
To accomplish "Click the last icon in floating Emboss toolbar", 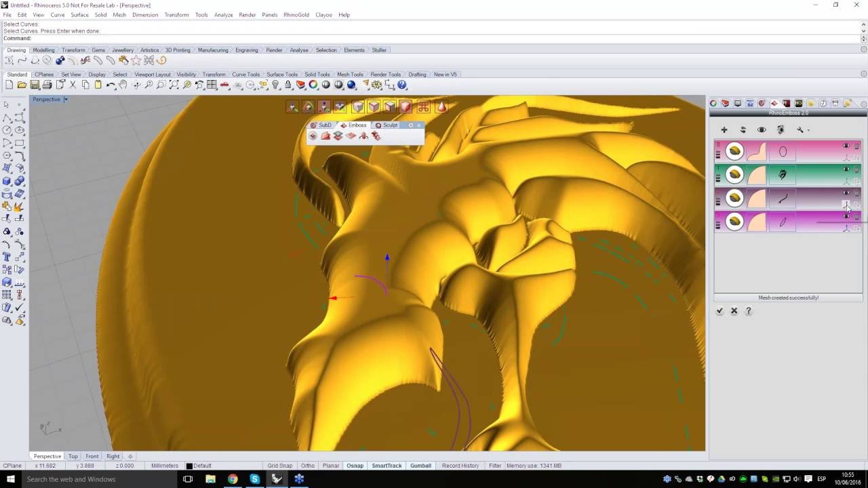I will [x=376, y=136].
